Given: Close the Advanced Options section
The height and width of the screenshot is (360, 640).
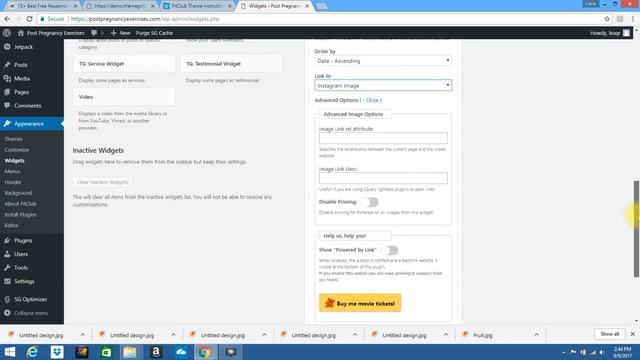Looking at the screenshot, I should click(x=372, y=100).
